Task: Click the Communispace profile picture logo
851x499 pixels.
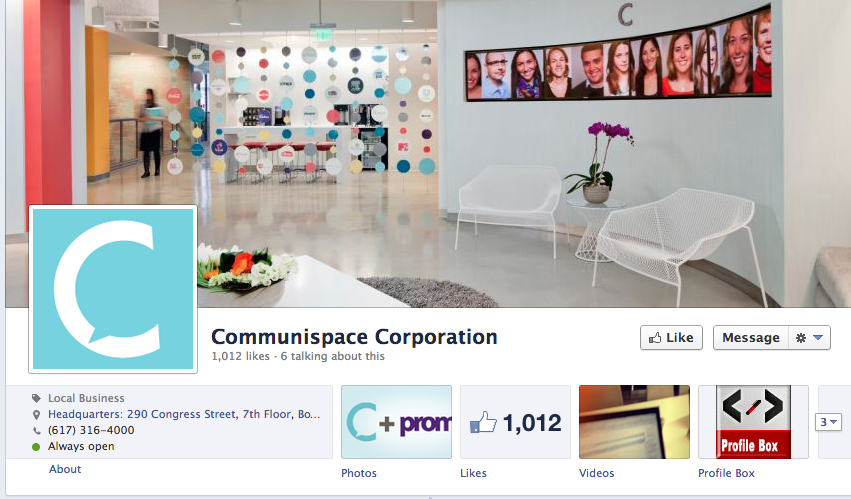Action: click(113, 289)
